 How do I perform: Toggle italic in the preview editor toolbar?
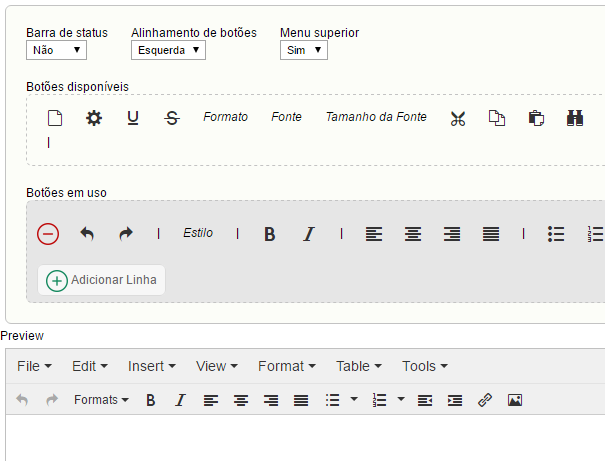180,400
